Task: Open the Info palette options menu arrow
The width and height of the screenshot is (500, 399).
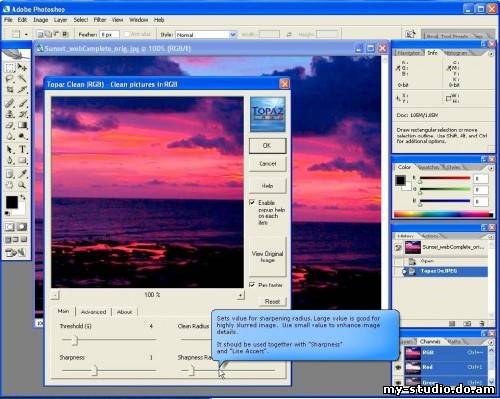Action: pyautogui.click(x=491, y=54)
